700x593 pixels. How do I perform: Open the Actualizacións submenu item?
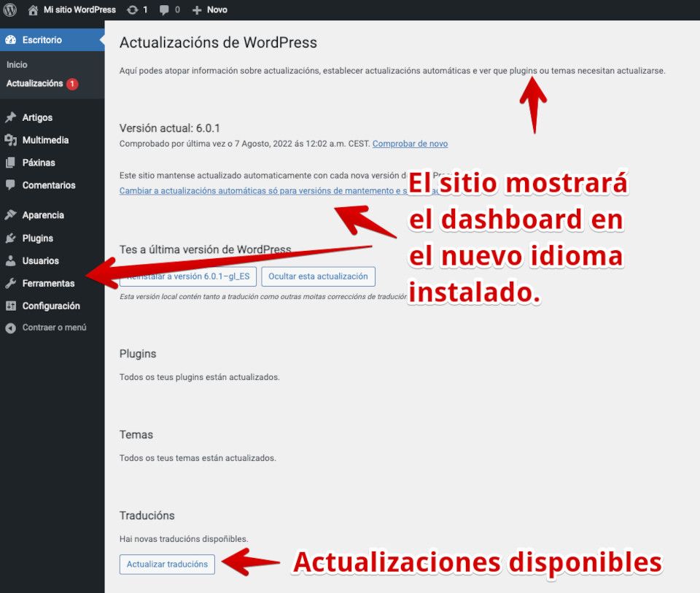click(x=34, y=83)
